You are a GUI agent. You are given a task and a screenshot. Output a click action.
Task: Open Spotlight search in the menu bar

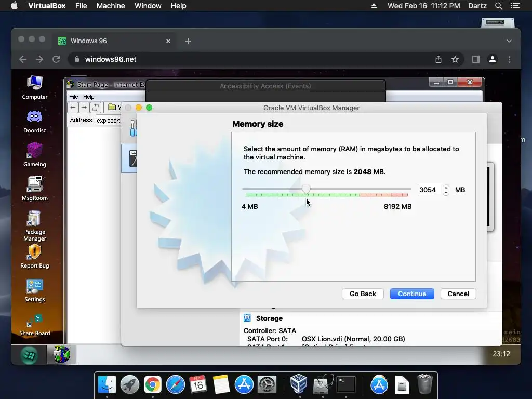498,6
